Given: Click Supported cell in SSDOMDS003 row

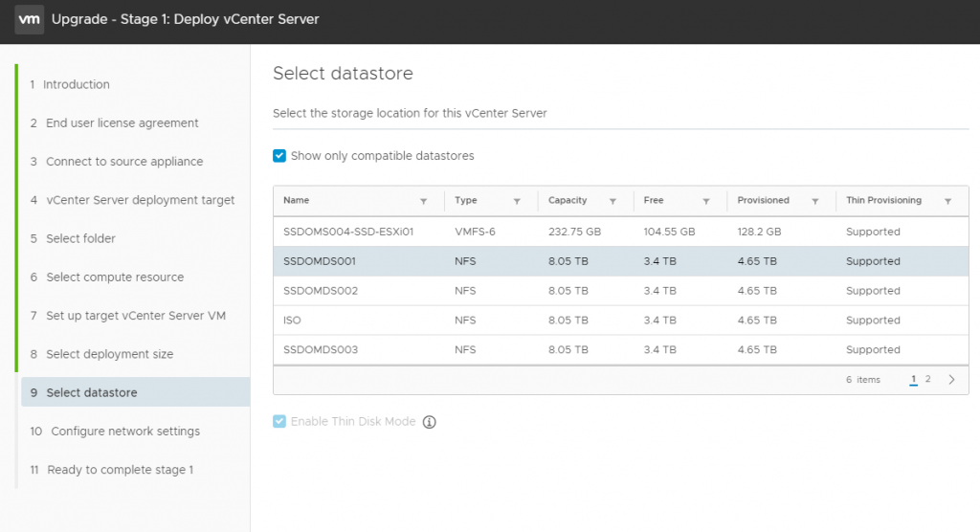Looking at the screenshot, I should tap(873, 349).
